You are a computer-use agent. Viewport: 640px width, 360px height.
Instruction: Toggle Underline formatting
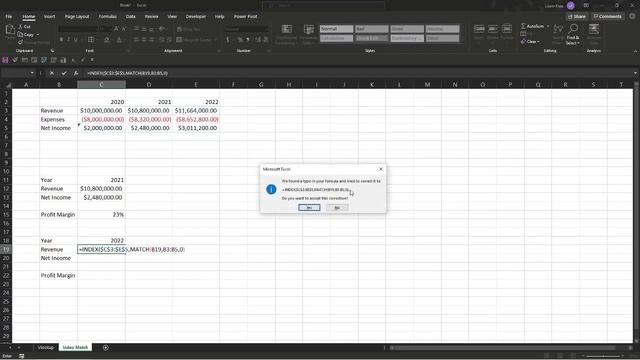pyautogui.click(x=76, y=40)
